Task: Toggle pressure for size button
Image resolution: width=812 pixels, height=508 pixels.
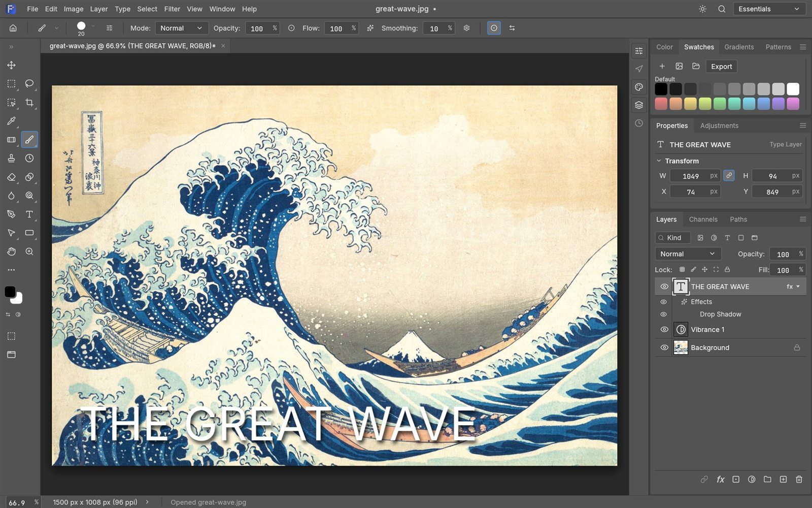Action: pyautogui.click(x=494, y=28)
